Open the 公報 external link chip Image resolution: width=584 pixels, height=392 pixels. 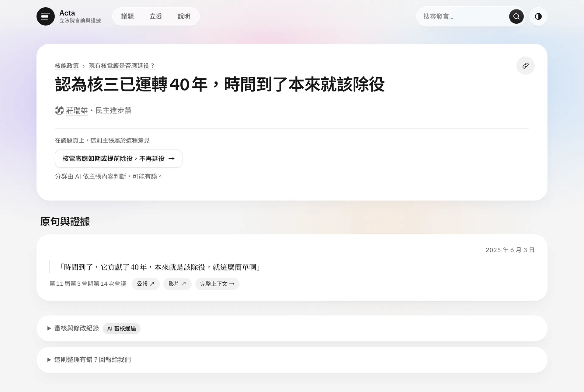146,284
